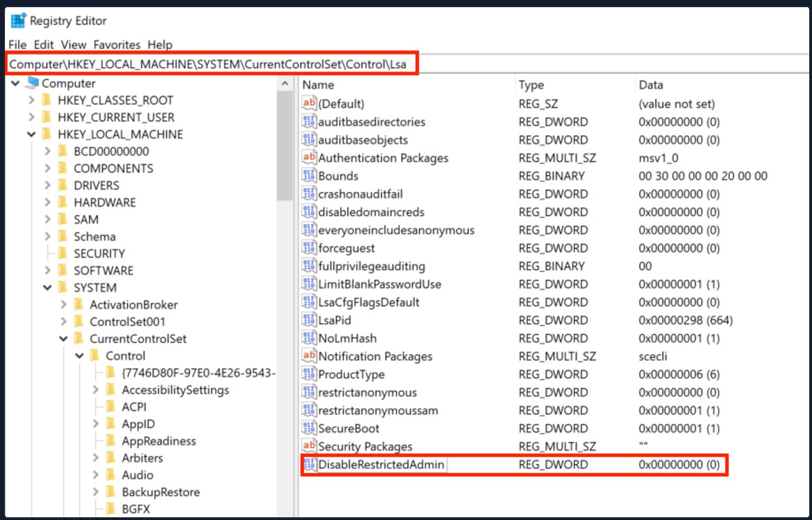Click the DWORD icon beside restrictanonymoussam
Screen dimensions: 812x520
point(309,410)
